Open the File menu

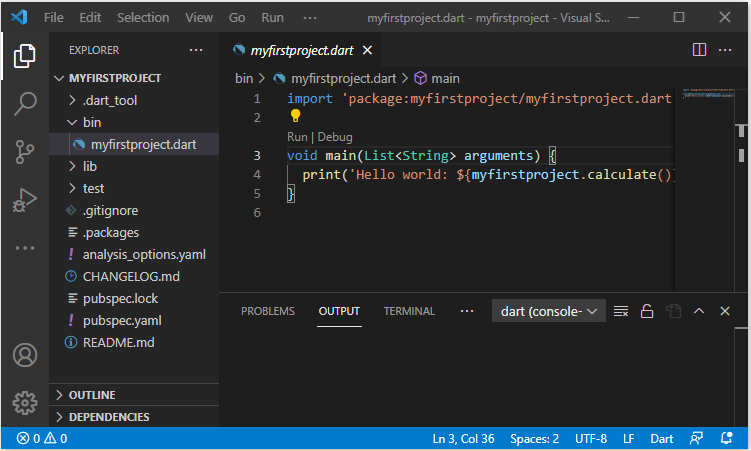click(54, 18)
